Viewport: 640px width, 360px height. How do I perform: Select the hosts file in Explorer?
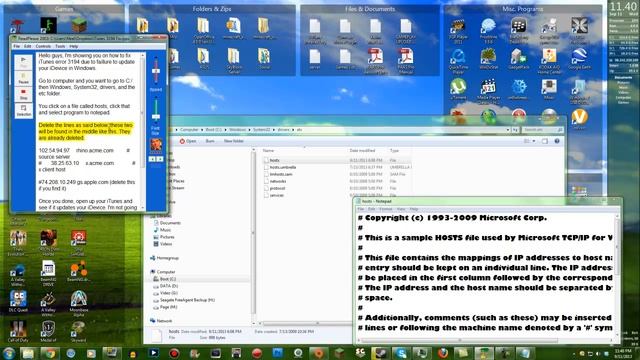274,160
